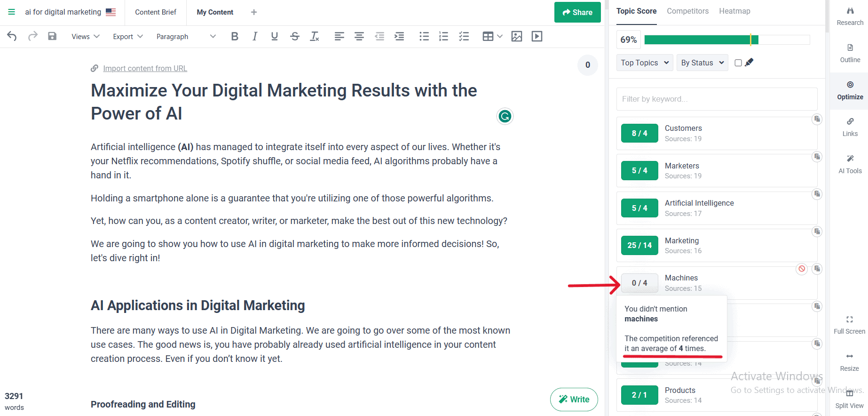Image resolution: width=868 pixels, height=416 pixels.
Task: Click in Filter by keyword field
Action: [717, 99]
